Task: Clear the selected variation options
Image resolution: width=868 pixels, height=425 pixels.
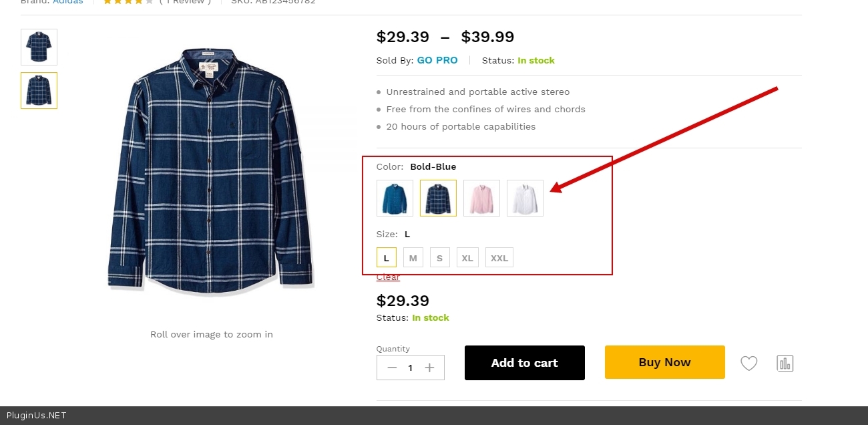Action: pyautogui.click(x=388, y=277)
